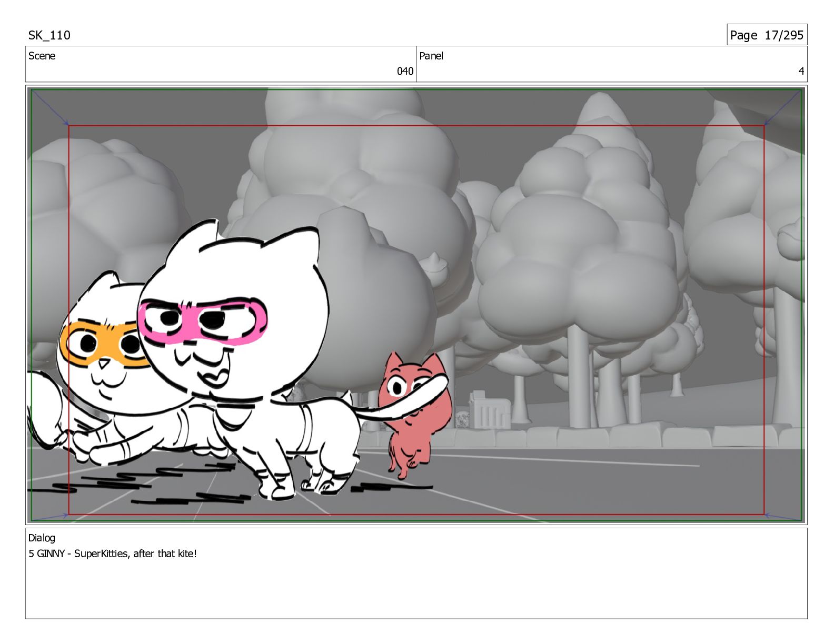Click the SK_110 document title

pyautogui.click(x=49, y=35)
